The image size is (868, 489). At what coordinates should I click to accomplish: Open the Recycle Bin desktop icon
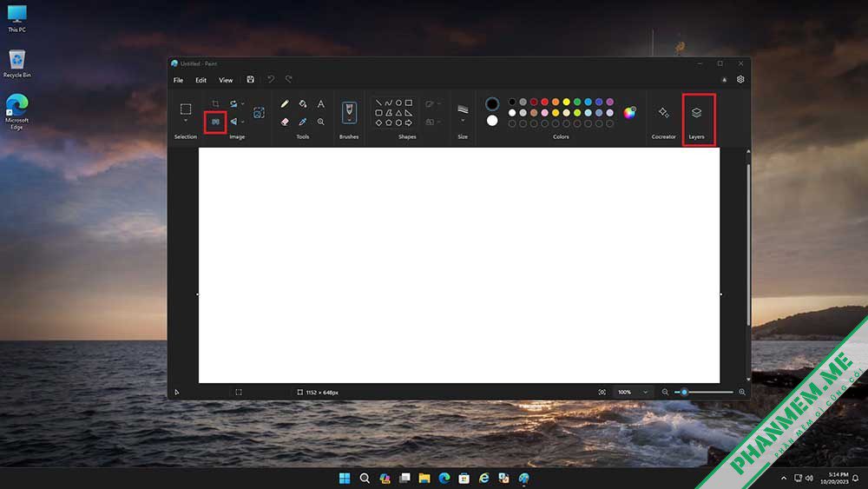point(16,63)
